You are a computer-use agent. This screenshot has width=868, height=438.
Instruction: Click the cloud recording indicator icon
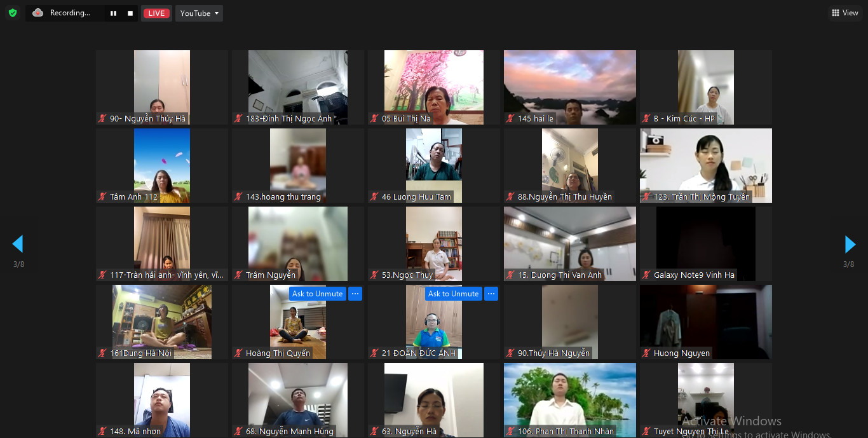coord(37,13)
